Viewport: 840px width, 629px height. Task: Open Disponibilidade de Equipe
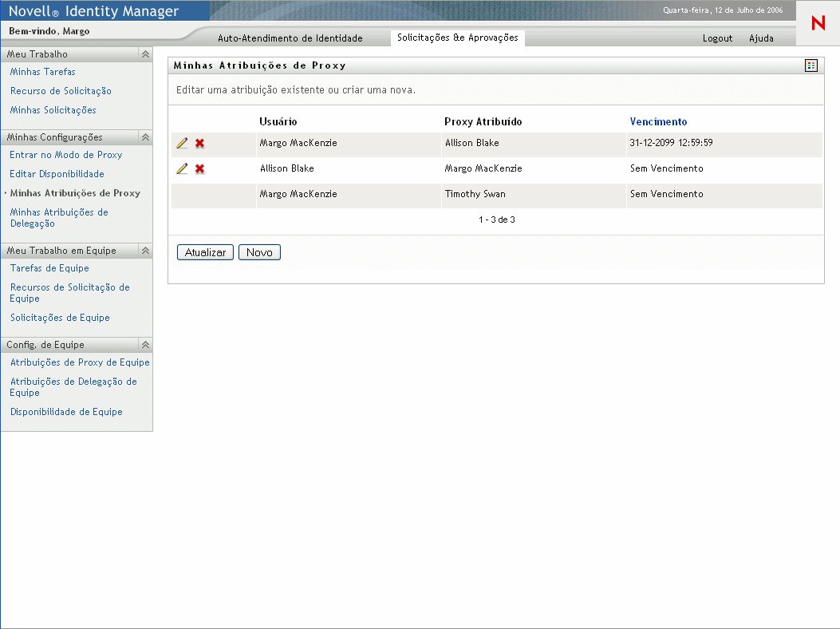(66, 412)
